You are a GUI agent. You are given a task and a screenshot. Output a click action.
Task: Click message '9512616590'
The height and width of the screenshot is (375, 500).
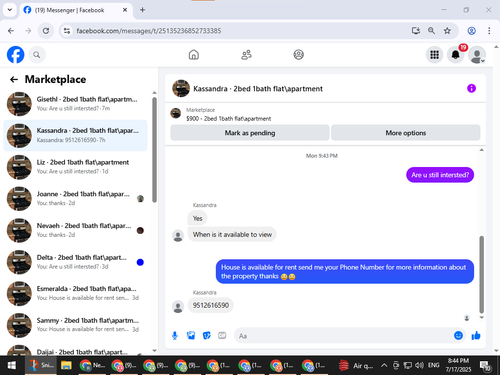(x=211, y=305)
